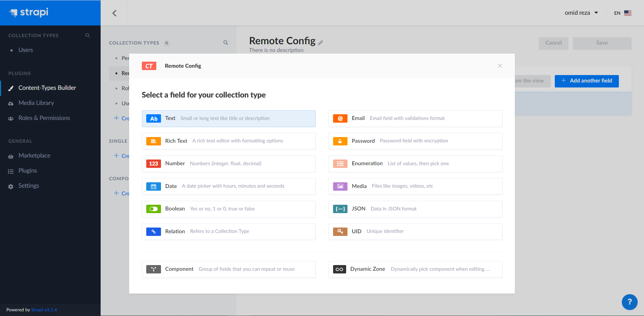Screen dimensions: 644x316
Task: Choose the Email field option
Action: pyautogui.click(x=415, y=119)
